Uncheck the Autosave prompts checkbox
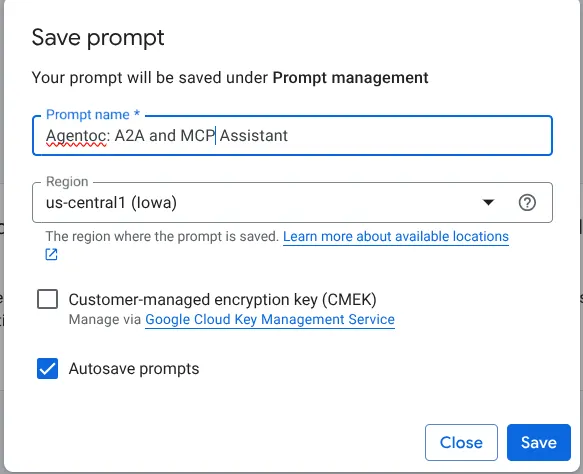This screenshot has width=583, height=474. tap(48, 368)
